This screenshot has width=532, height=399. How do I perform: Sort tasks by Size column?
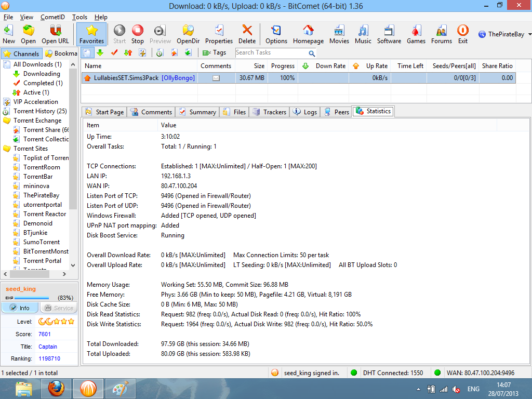point(251,66)
